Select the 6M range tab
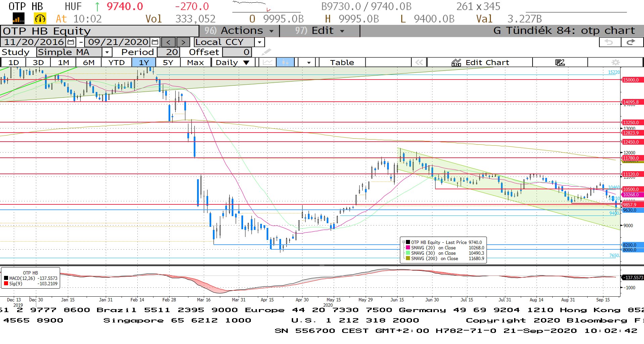644x344 pixels. (x=89, y=62)
